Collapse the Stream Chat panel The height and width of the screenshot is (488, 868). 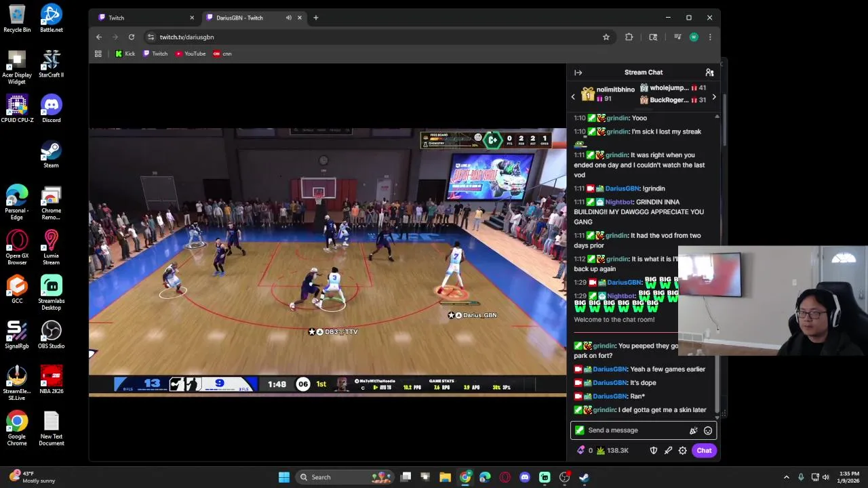click(578, 73)
